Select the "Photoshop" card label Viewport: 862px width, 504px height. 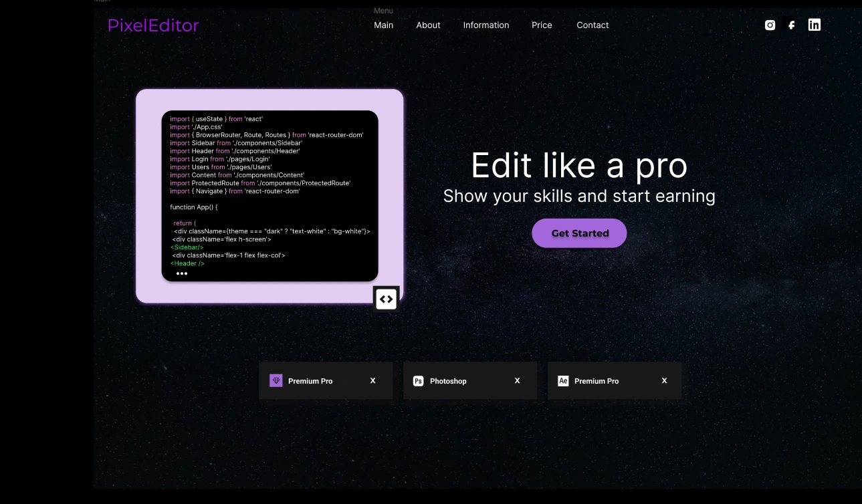click(x=448, y=381)
